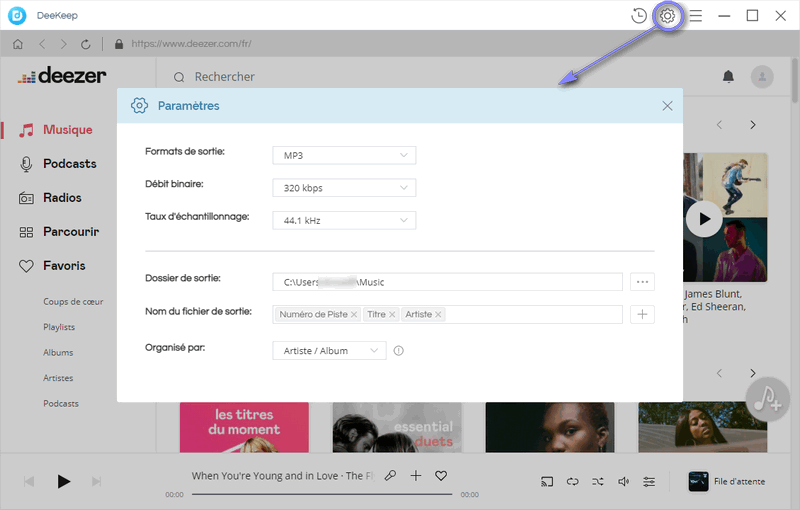Show lyrics with microphone icon

[390, 476]
